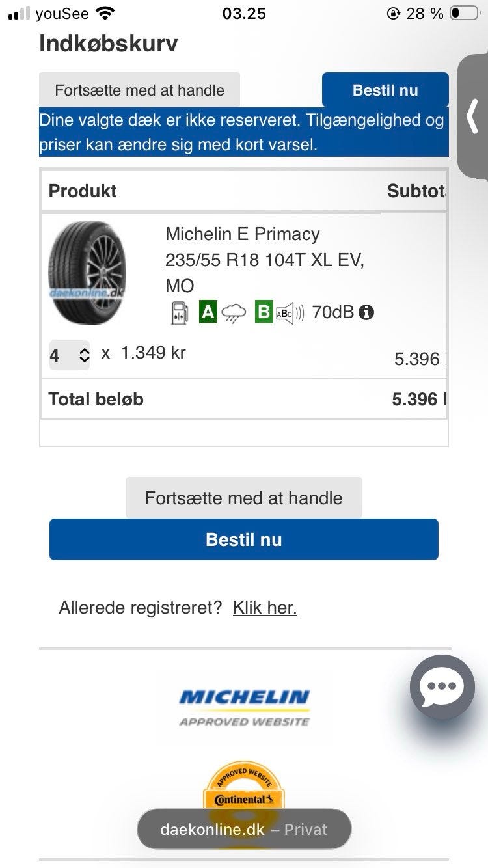Open the live chat bubble

[x=442, y=687]
